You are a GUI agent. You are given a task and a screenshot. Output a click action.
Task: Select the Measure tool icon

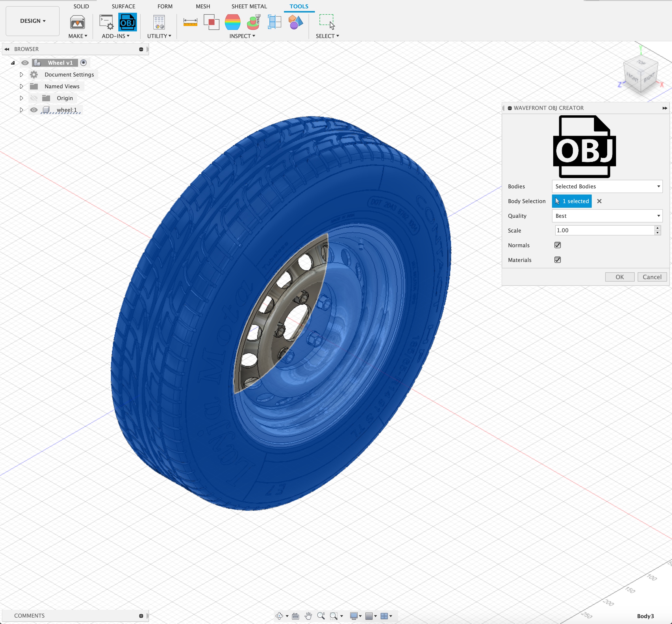coord(190,22)
